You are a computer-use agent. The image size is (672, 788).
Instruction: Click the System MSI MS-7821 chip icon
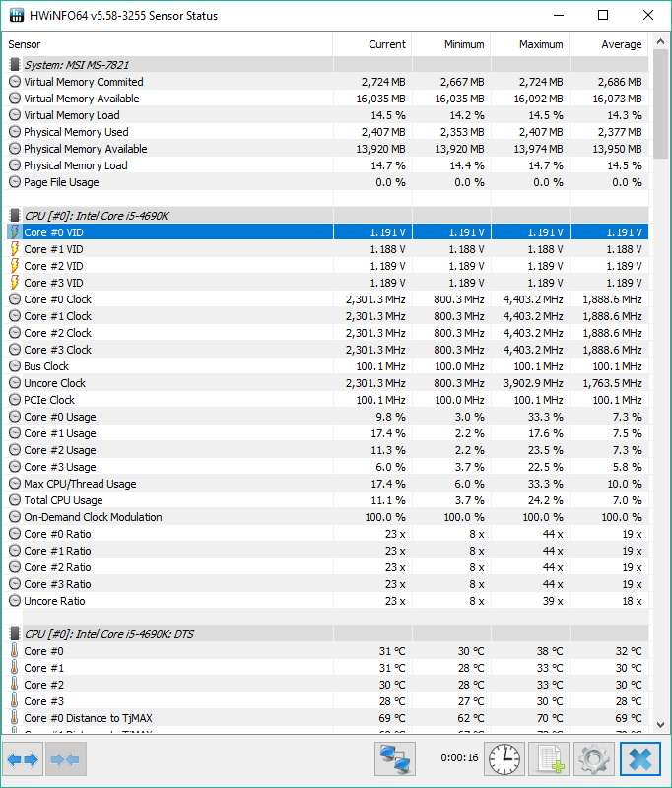click(14, 65)
